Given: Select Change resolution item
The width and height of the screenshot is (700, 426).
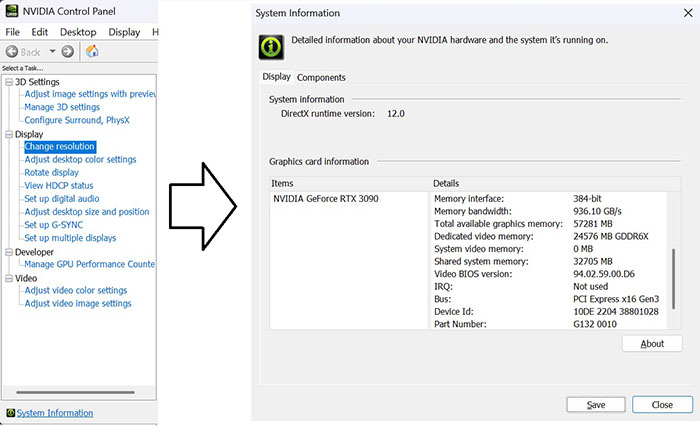Looking at the screenshot, I should (x=60, y=146).
